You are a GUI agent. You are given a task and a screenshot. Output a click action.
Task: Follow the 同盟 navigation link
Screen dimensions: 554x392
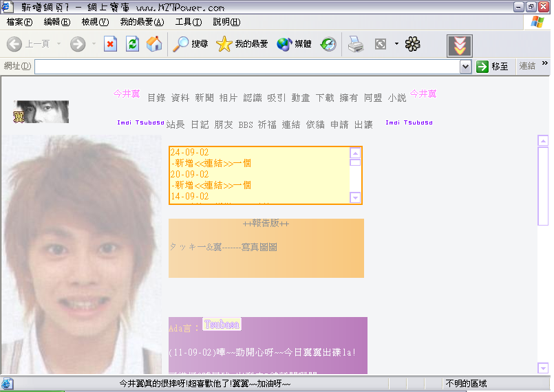click(x=373, y=98)
